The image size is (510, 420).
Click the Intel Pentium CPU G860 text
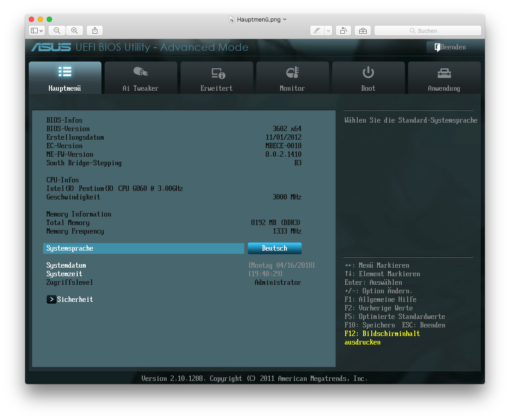click(114, 188)
